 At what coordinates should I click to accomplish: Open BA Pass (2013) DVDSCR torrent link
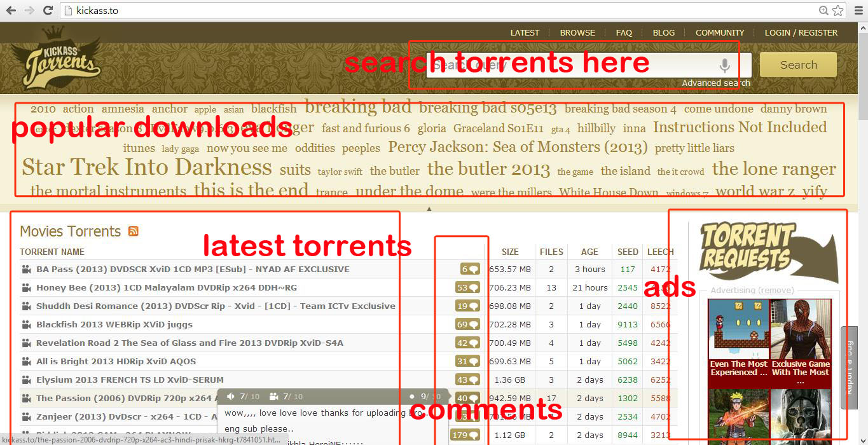[x=193, y=269]
